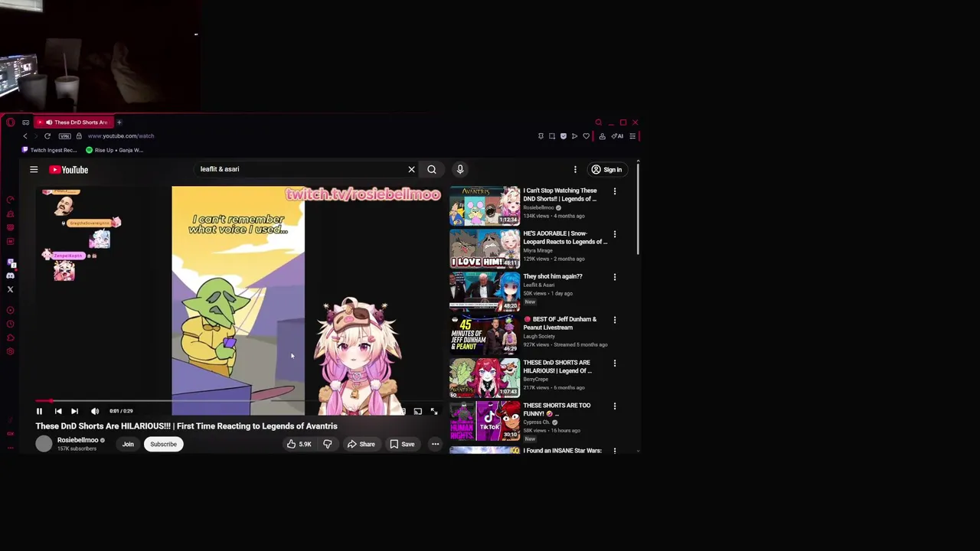Like the video with 5.9K likes
This screenshot has width=980, height=551.
point(299,444)
